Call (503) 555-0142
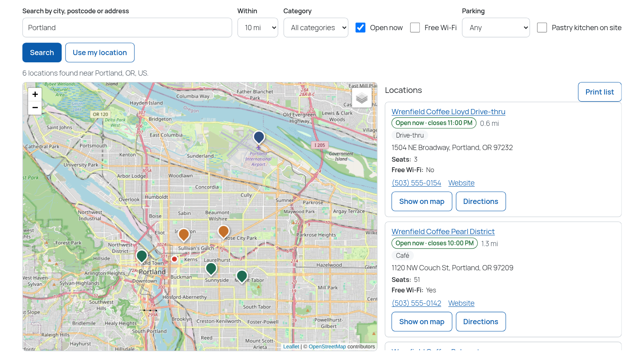 [417, 303]
